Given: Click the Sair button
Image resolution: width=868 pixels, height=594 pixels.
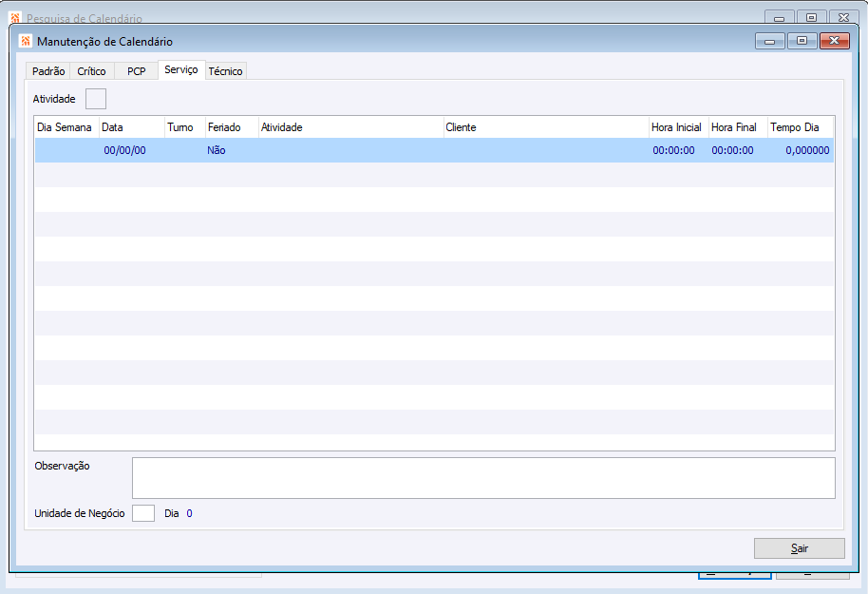Looking at the screenshot, I should 800,548.
